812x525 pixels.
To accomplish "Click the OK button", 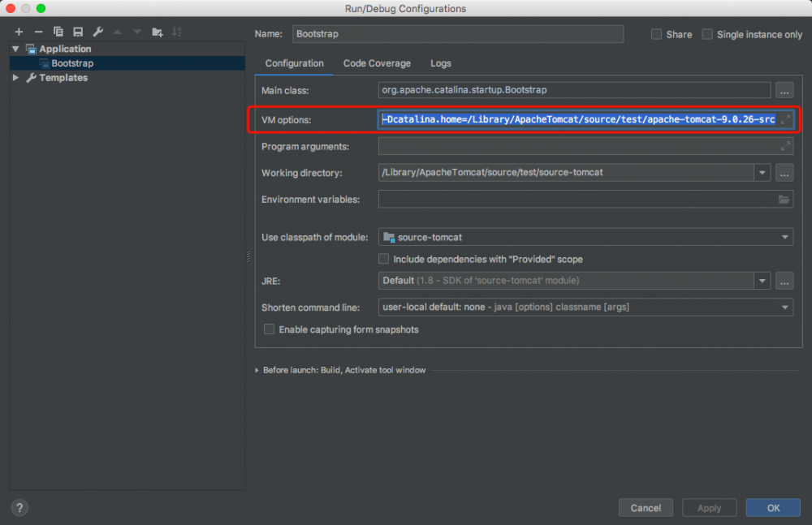I will pyautogui.click(x=773, y=508).
